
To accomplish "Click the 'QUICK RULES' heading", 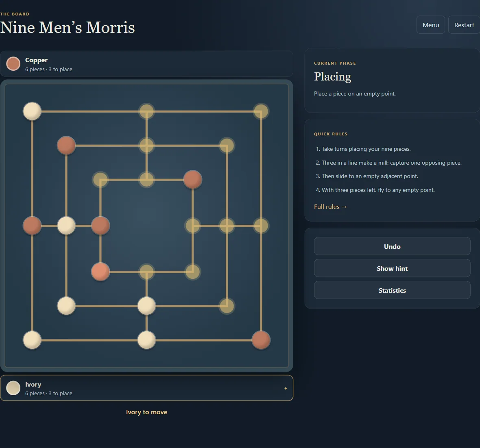I will (331, 134).
